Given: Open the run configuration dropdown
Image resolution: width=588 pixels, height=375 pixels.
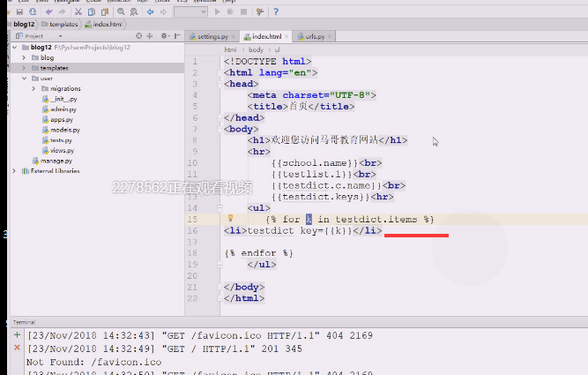Looking at the screenshot, I should coord(190,12).
